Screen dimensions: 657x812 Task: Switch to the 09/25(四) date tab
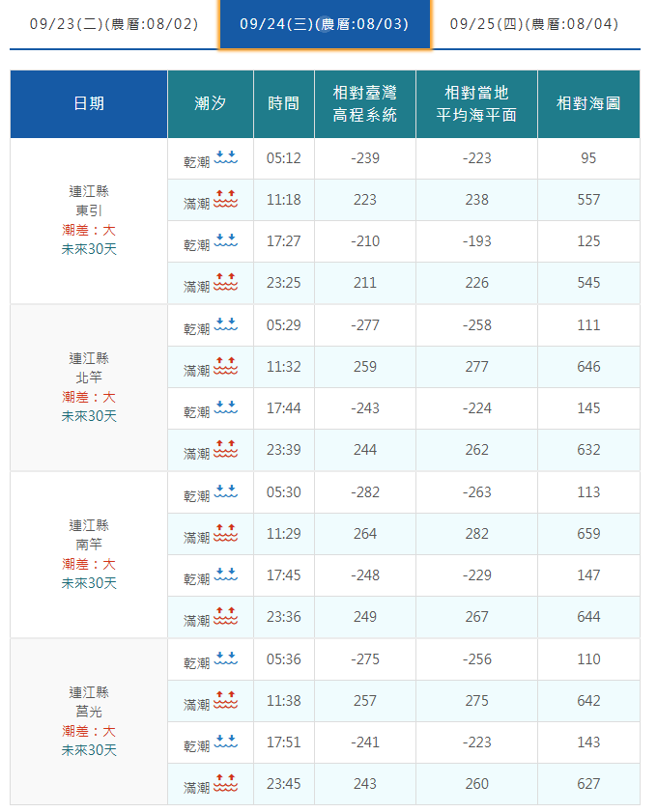[534, 23]
